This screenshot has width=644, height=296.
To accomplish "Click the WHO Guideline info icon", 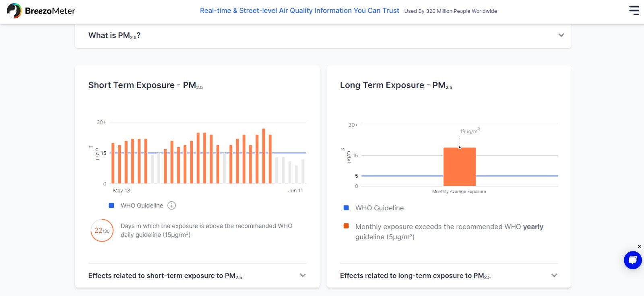I will tap(171, 206).
